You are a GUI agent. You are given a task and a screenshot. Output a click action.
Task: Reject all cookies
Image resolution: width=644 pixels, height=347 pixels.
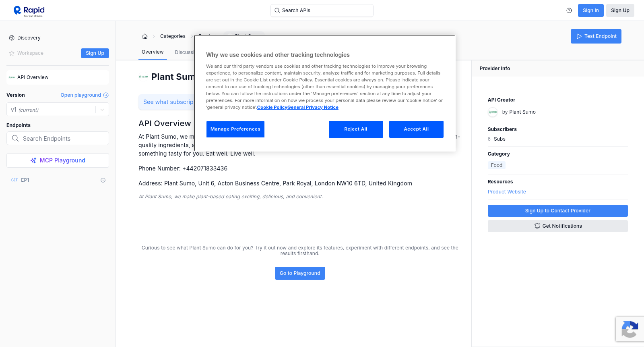(356, 129)
